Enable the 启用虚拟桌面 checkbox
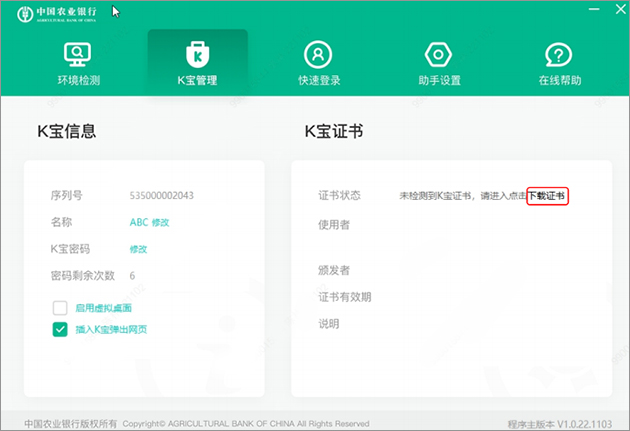 60,308
